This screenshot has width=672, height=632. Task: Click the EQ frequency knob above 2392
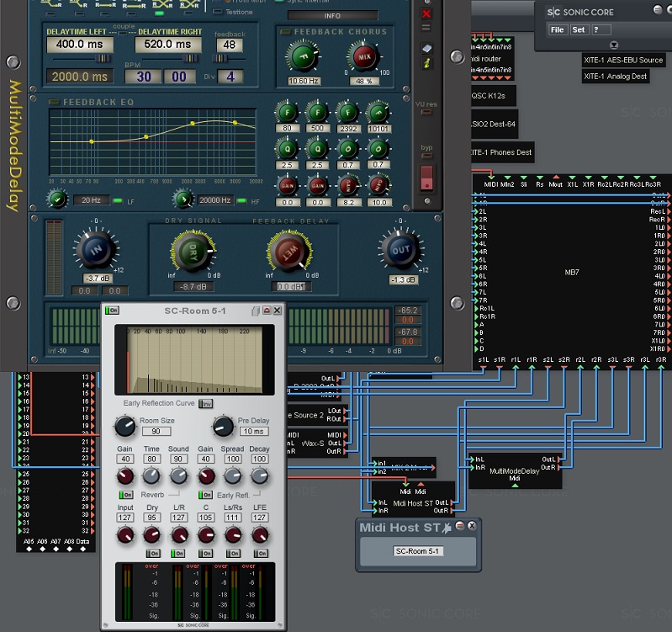[347, 112]
